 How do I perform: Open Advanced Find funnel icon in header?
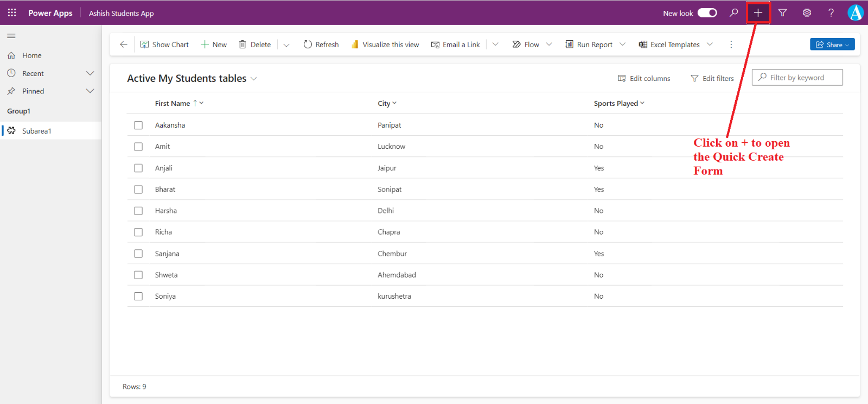pyautogui.click(x=782, y=12)
